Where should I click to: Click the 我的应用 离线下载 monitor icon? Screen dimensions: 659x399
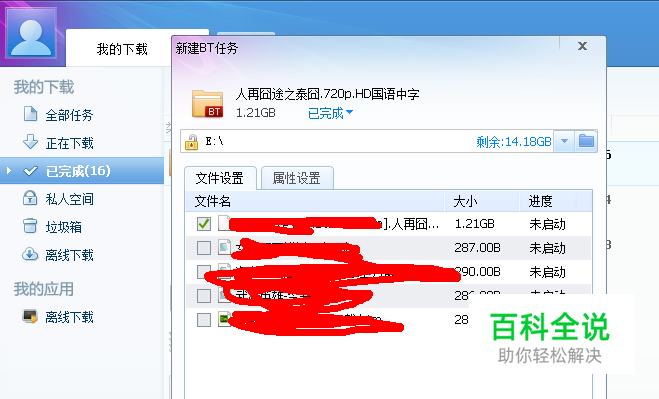(x=30, y=316)
